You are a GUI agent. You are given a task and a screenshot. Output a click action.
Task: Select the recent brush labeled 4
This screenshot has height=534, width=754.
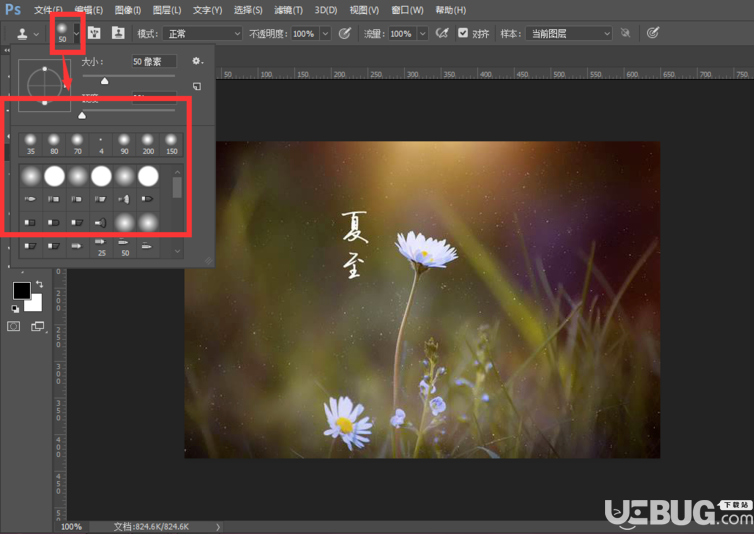(x=101, y=144)
